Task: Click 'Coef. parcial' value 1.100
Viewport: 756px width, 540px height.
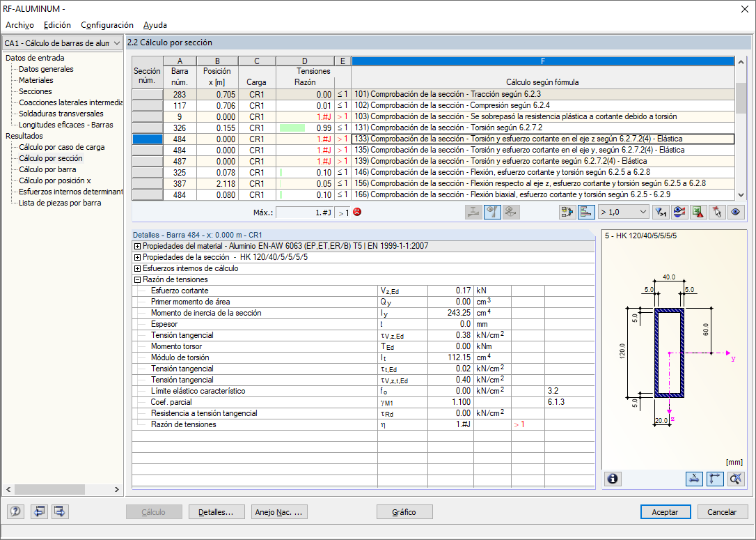Action: pos(450,402)
